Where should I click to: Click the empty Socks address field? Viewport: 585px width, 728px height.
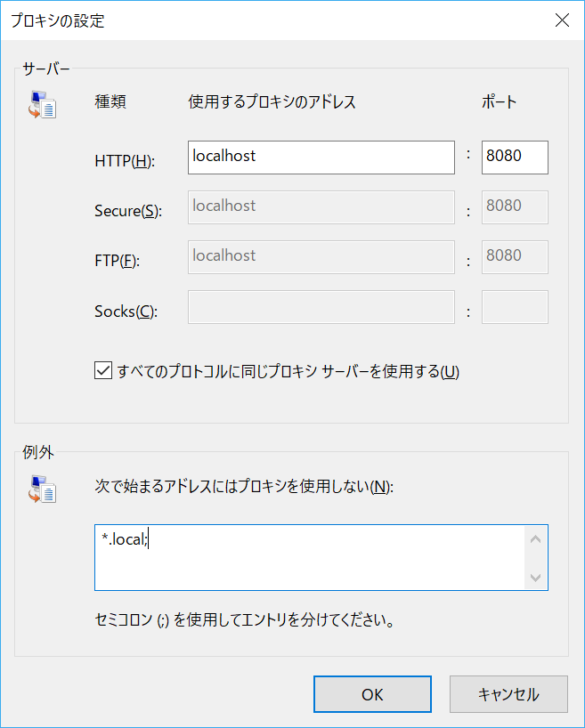pos(321,306)
